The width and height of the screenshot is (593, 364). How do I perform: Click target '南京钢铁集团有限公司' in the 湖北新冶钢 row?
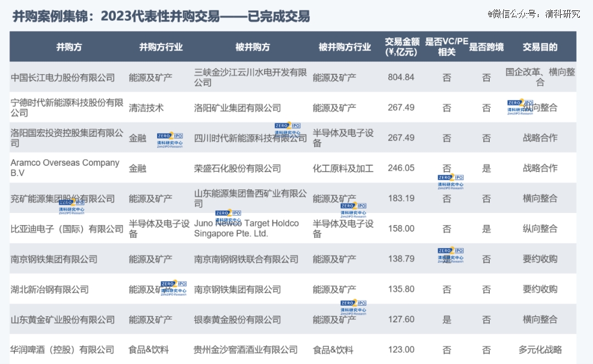[x=238, y=289]
